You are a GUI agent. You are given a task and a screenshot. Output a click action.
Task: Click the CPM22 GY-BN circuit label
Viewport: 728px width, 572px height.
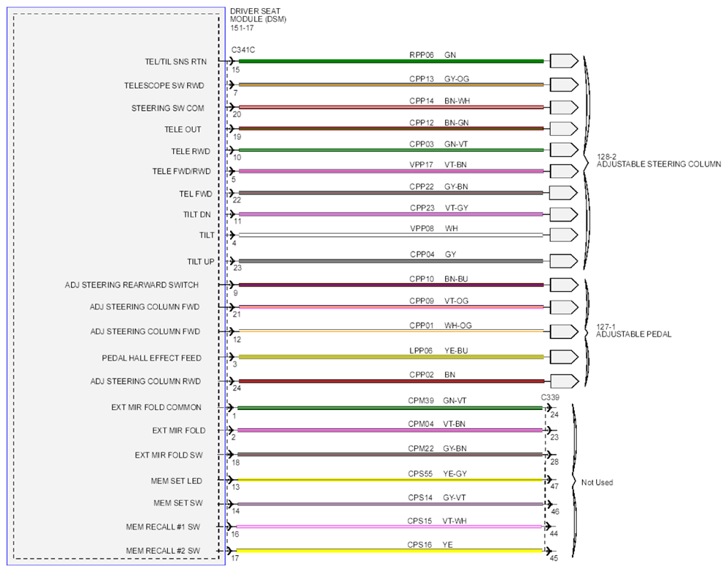(x=438, y=449)
